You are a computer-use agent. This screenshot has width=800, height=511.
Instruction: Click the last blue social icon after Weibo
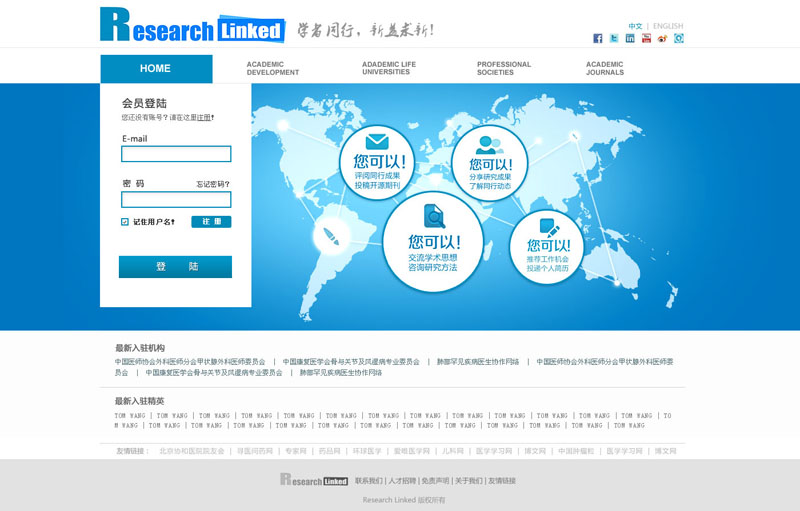click(x=679, y=38)
